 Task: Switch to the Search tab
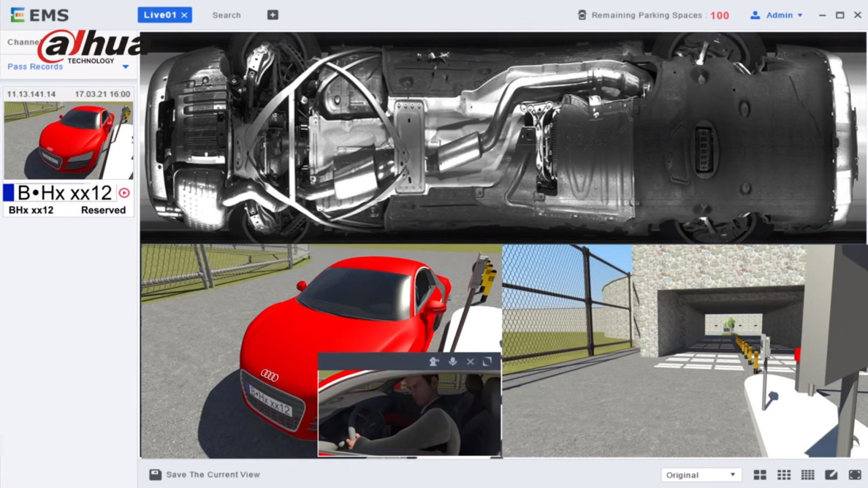coord(226,15)
